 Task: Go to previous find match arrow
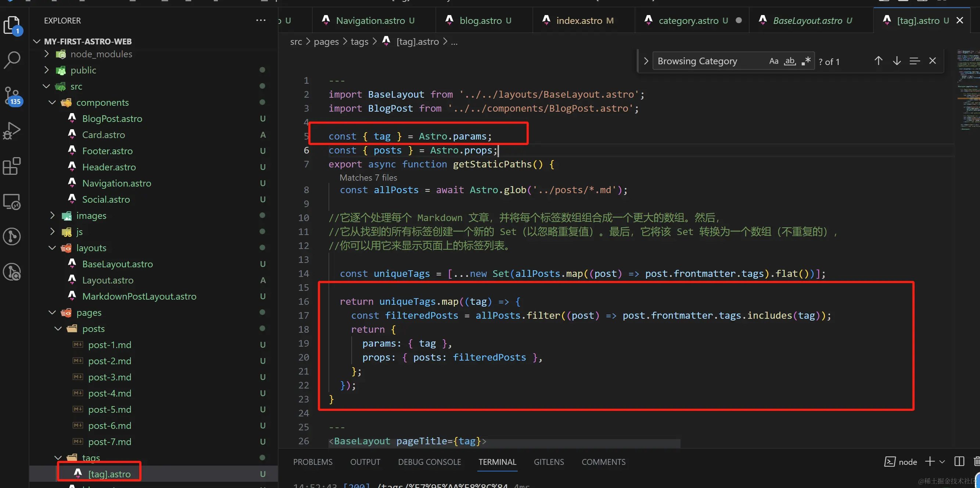pyautogui.click(x=878, y=61)
